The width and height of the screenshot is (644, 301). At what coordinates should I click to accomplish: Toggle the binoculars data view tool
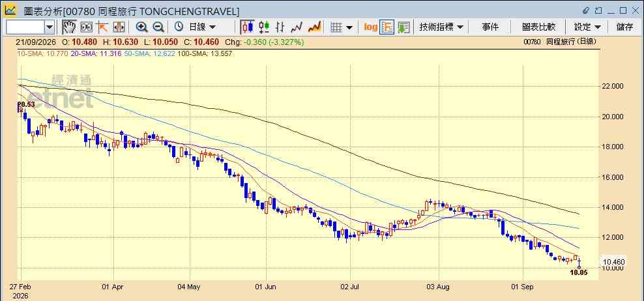pos(87,27)
